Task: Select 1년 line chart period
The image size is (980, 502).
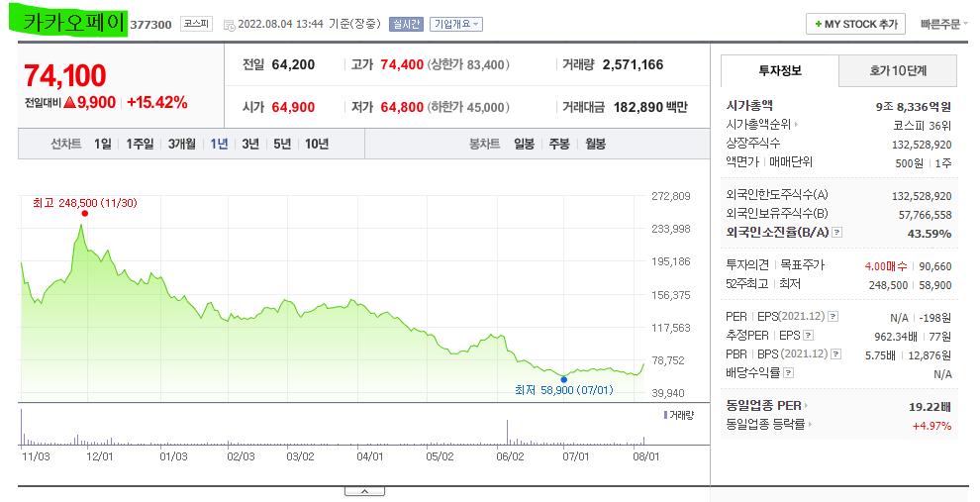Action: (x=220, y=145)
